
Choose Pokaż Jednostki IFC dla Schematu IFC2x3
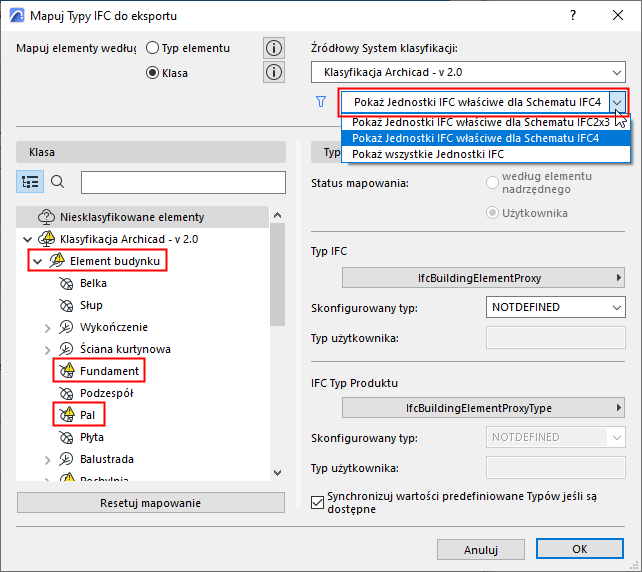click(x=481, y=122)
